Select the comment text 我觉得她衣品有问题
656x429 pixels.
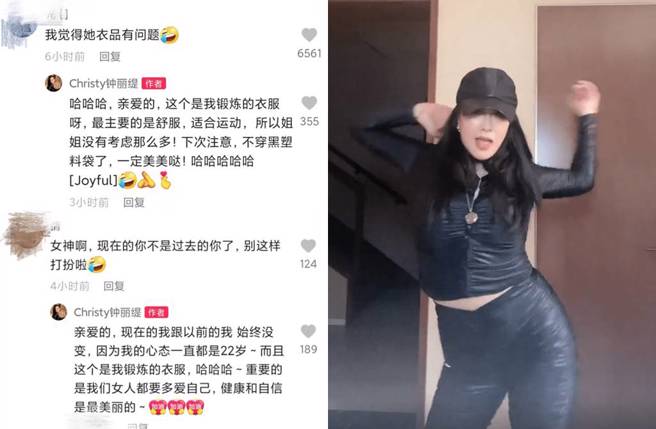point(102,35)
